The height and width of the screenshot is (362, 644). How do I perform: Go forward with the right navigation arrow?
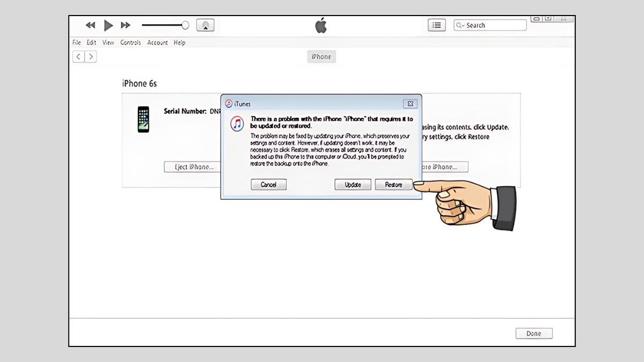click(91, 56)
